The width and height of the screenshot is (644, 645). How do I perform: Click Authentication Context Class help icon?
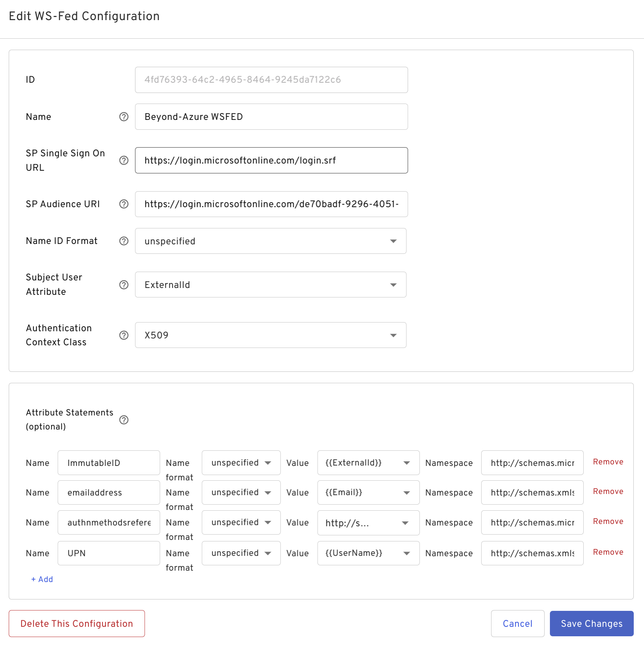coord(124,335)
